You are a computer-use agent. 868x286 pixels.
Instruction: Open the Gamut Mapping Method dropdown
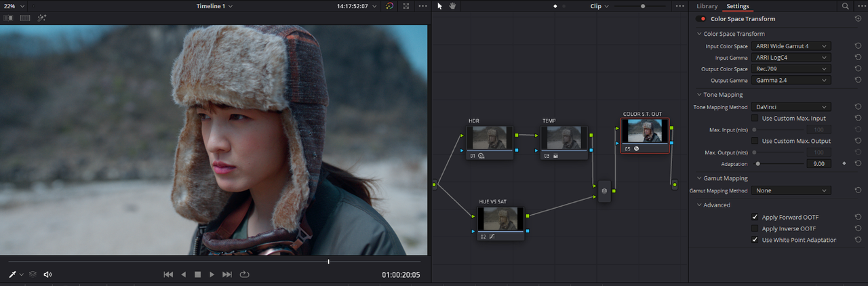(x=791, y=190)
